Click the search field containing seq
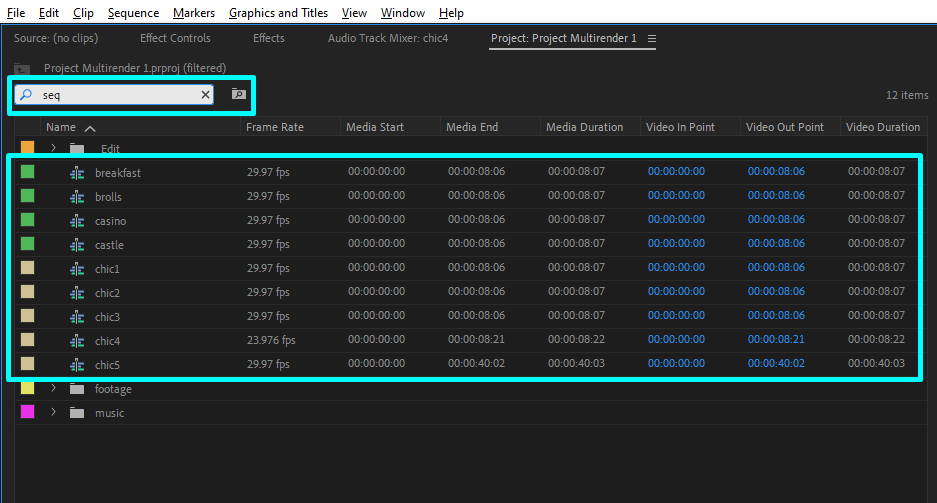This screenshot has width=937, height=503. click(x=114, y=94)
